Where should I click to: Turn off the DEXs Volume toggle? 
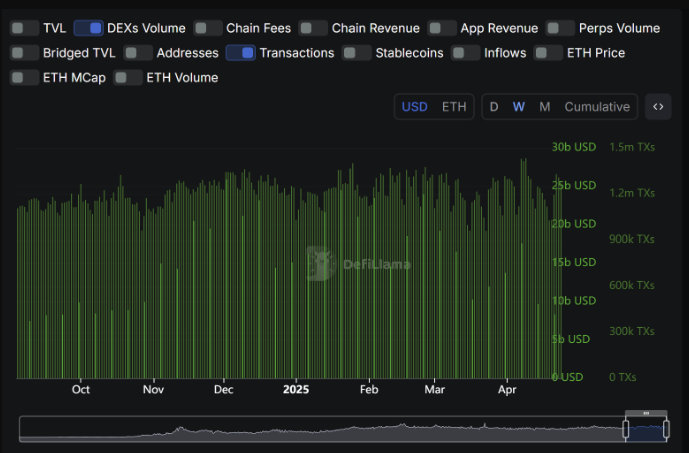(x=88, y=28)
